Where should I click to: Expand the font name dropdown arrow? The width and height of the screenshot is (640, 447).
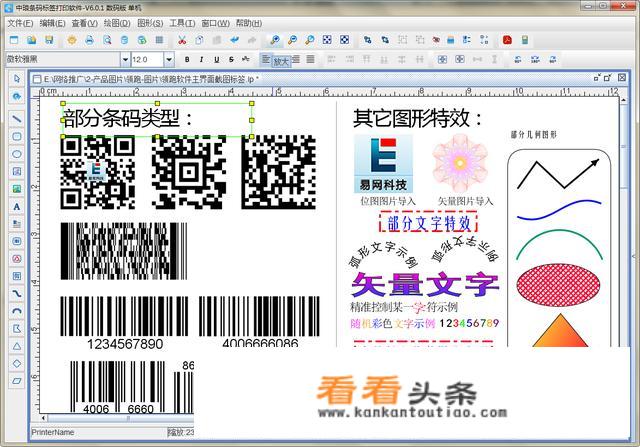tap(125, 60)
